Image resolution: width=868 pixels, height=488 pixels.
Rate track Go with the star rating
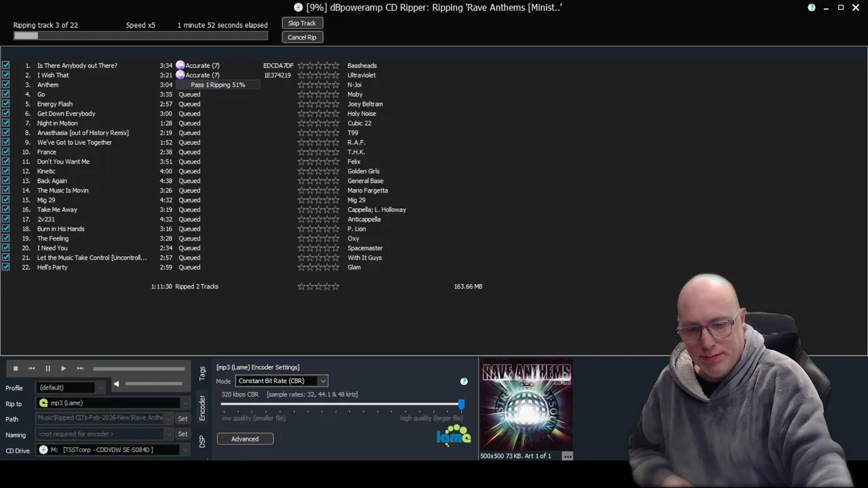tap(318, 94)
